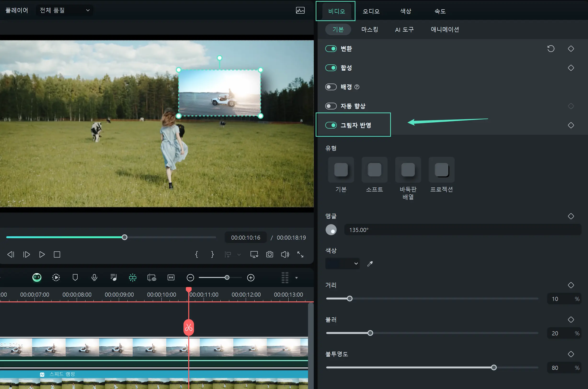Select the AI 도구 sub-tab

404,29
